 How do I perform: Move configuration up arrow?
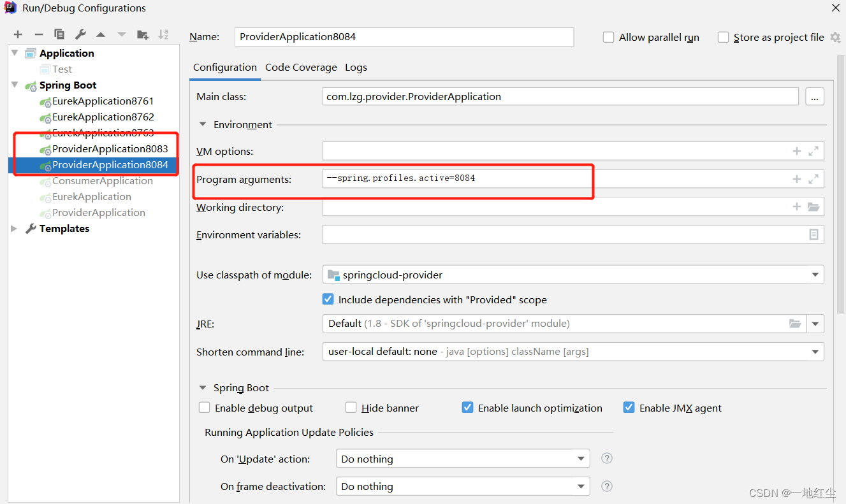click(101, 34)
